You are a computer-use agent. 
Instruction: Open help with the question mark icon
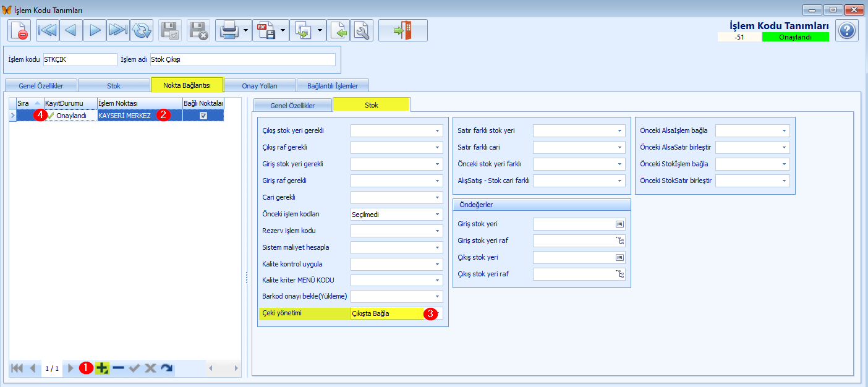pyautogui.click(x=847, y=30)
